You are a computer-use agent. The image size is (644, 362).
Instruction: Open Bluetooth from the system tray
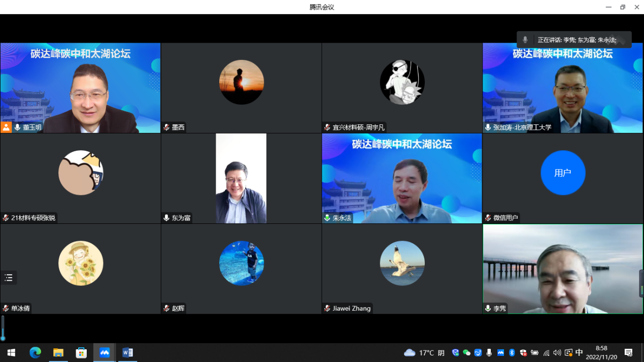(x=512, y=353)
